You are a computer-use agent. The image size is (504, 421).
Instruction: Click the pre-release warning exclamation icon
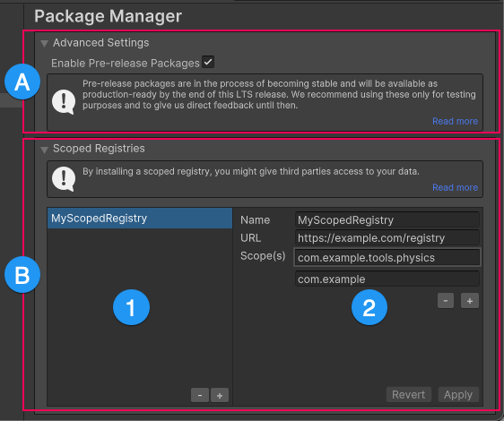64,102
